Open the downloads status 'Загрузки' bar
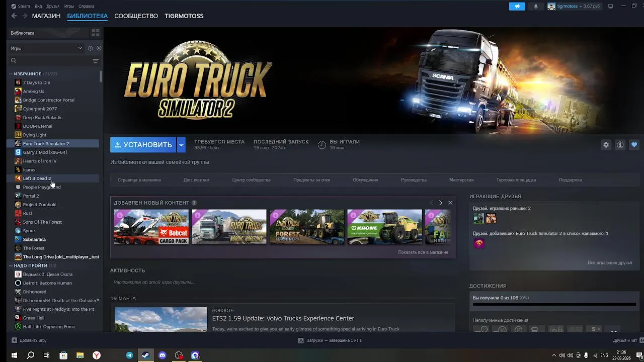 pos(330,340)
